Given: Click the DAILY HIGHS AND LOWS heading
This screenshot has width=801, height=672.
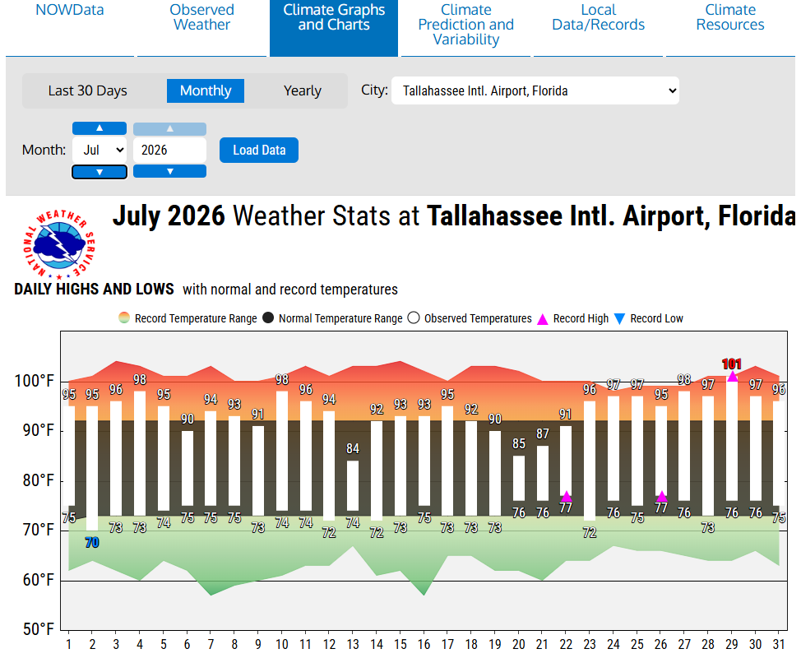Looking at the screenshot, I should (94, 290).
